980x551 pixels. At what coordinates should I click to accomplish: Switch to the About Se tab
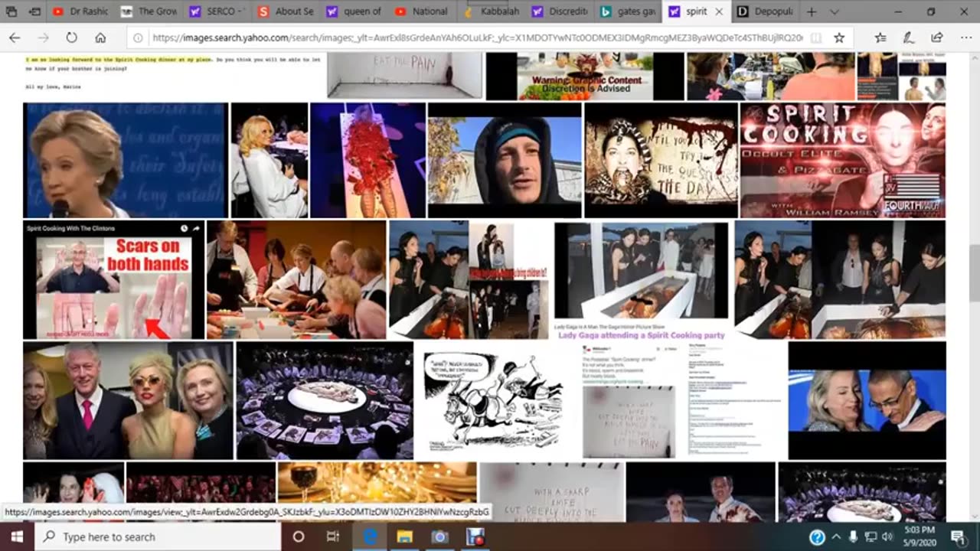pyautogui.click(x=286, y=11)
